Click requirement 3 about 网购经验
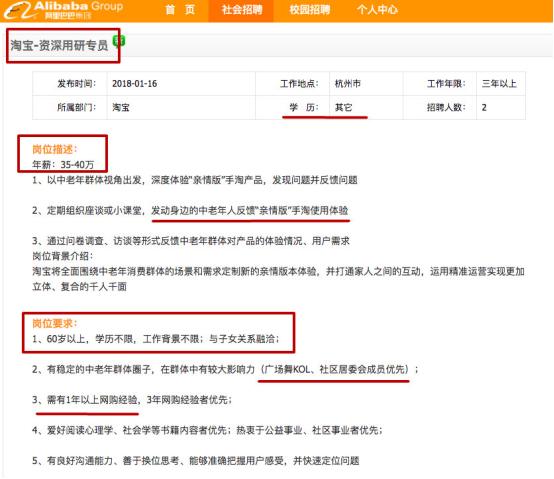Screen dimensions: 554x479 coord(132,400)
